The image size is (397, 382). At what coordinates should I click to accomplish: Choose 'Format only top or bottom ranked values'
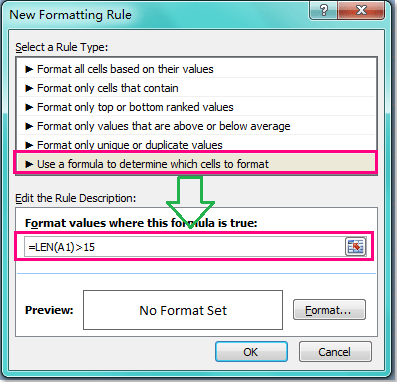[x=197, y=107]
